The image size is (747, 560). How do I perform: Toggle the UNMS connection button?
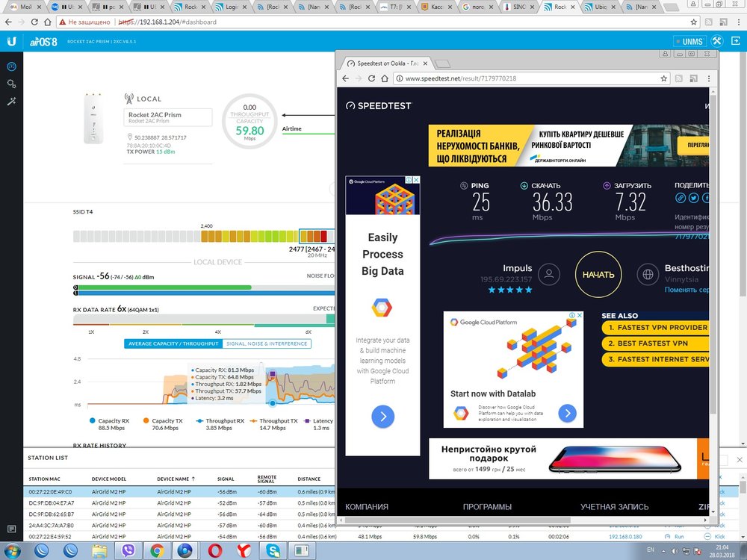click(688, 42)
